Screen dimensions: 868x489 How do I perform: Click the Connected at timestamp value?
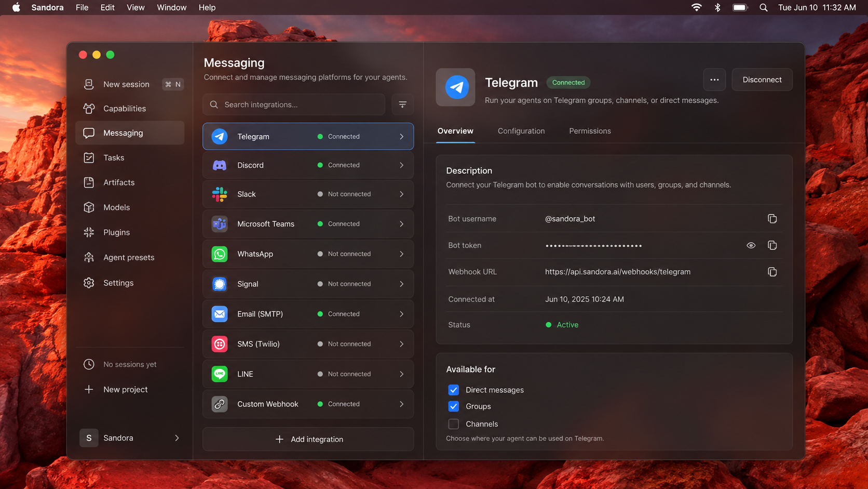585,299
